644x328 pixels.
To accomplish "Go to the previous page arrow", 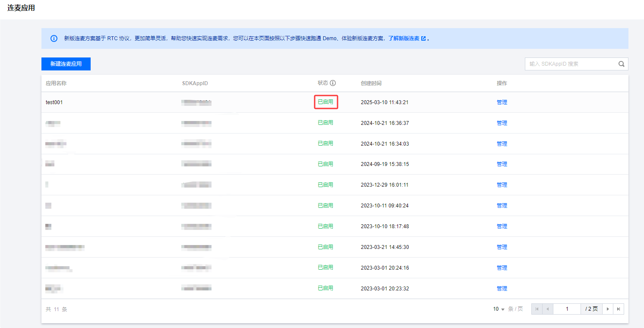I will pos(548,309).
